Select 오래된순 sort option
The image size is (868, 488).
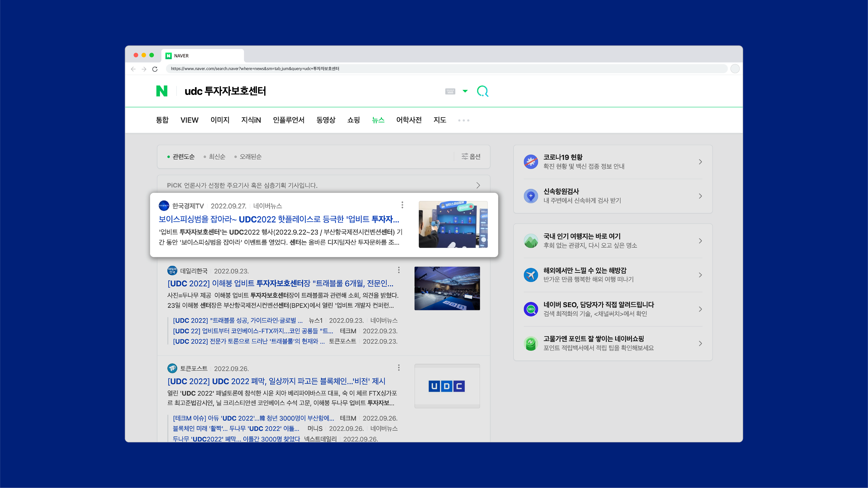[248, 157]
